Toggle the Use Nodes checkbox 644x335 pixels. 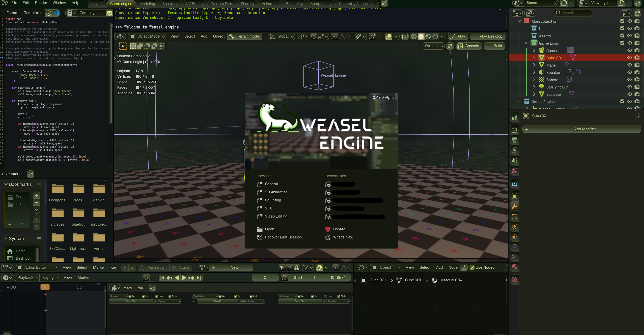(472, 267)
